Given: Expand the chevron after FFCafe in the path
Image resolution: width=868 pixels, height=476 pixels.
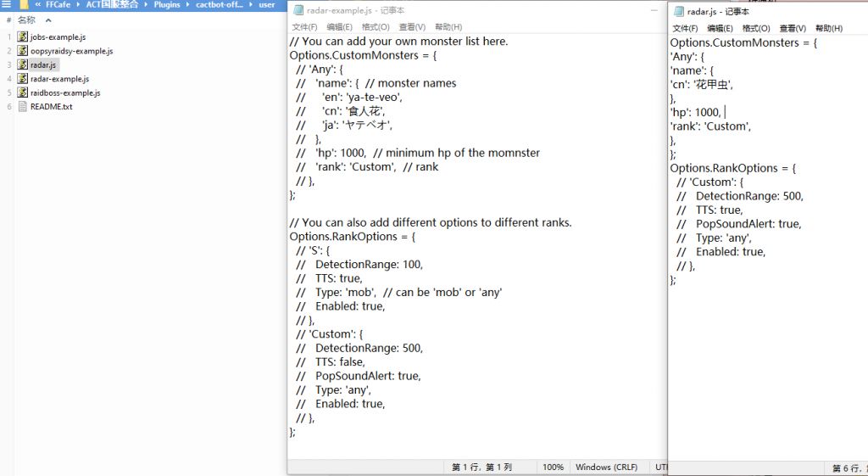Looking at the screenshot, I should [78, 4].
